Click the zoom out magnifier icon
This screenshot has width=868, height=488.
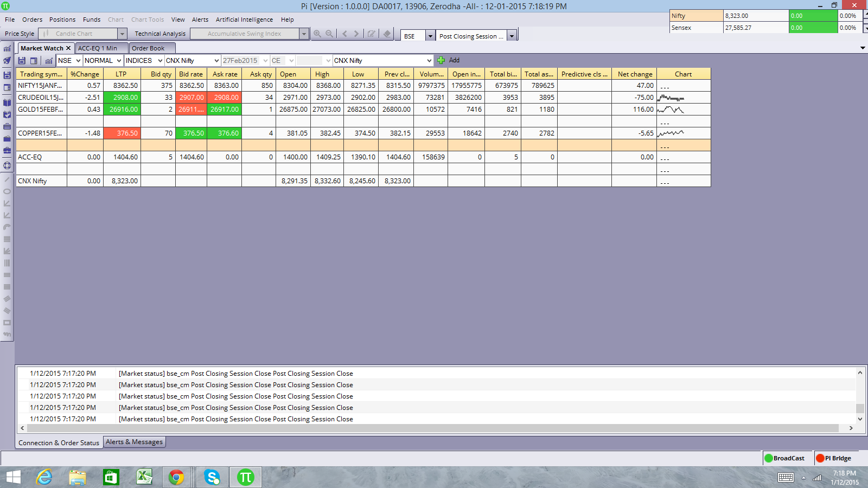329,34
